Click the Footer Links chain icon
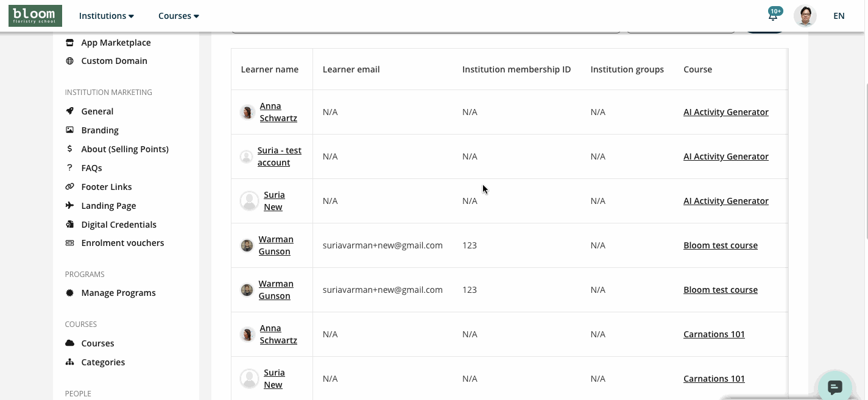 tap(69, 187)
